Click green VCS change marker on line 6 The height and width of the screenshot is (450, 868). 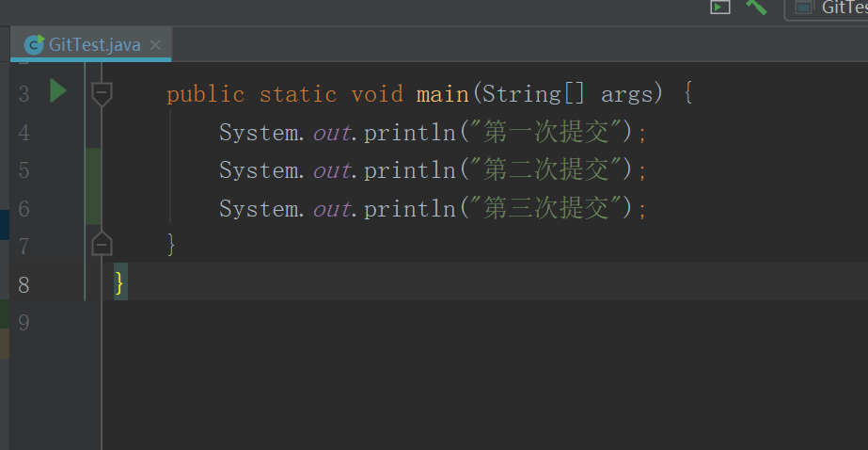pyautogui.click(x=93, y=205)
